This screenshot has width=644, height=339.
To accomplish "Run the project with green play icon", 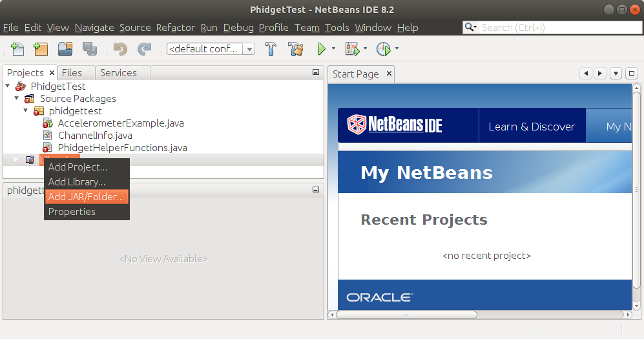I will [x=322, y=49].
